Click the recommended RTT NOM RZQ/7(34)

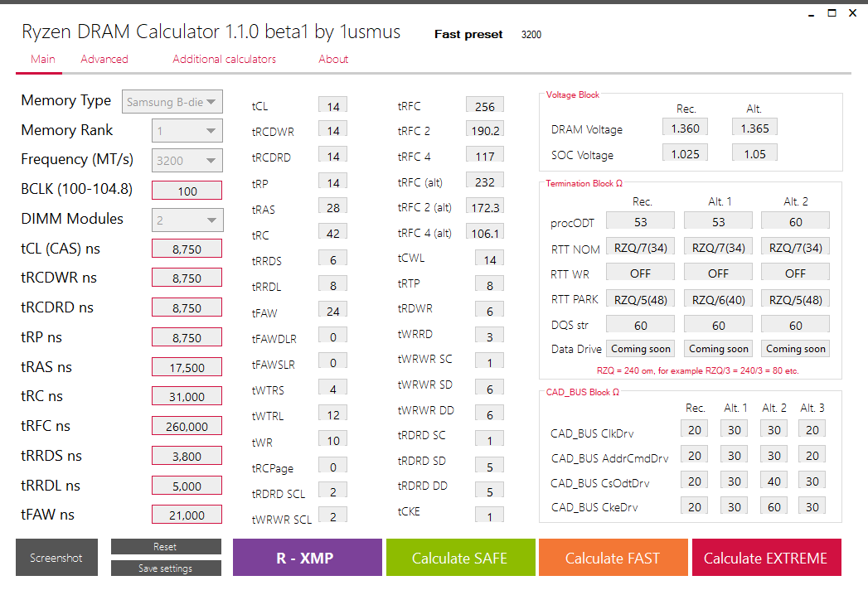point(641,248)
